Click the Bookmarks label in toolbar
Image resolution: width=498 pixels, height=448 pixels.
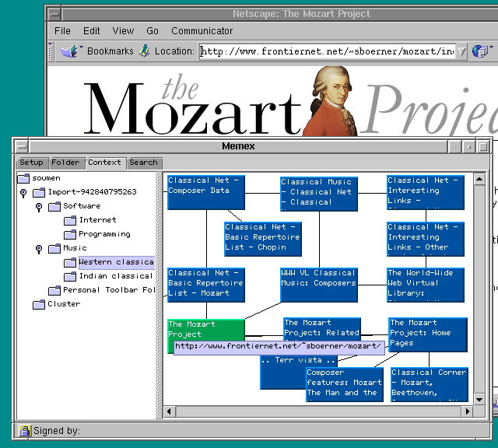[x=110, y=51]
